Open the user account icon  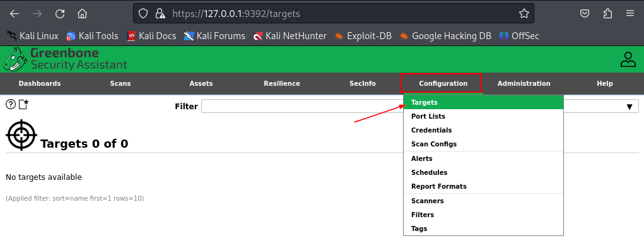[x=628, y=59]
